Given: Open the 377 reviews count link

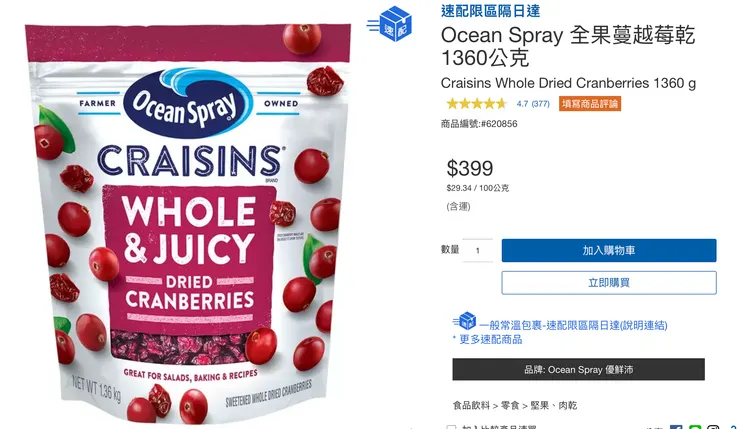Looking at the screenshot, I should tap(540, 104).
